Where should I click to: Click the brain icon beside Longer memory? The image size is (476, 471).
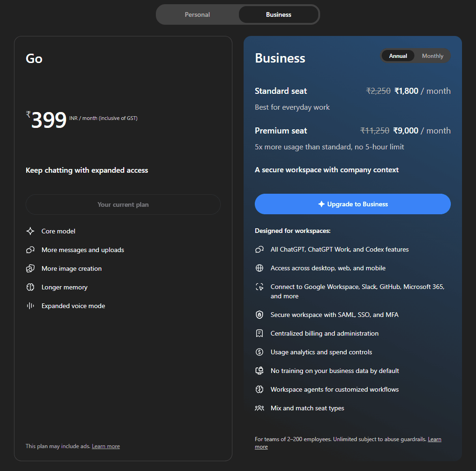tap(30, 287)
